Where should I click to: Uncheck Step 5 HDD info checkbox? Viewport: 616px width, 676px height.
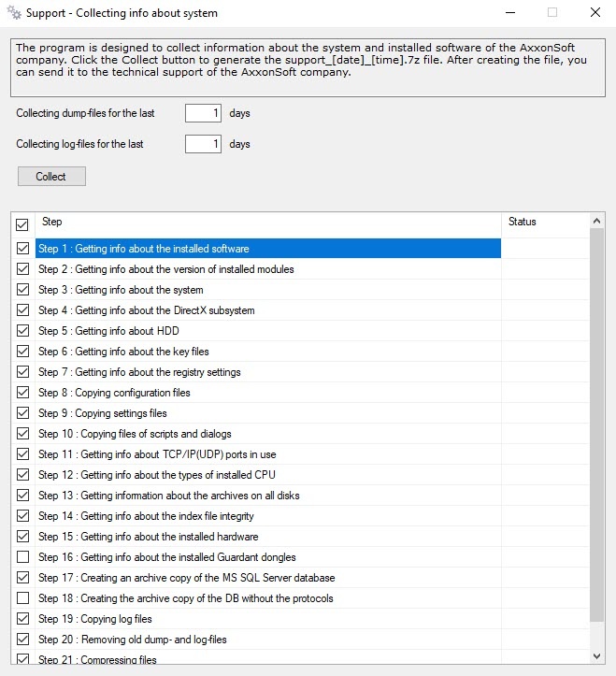(22, 331)
